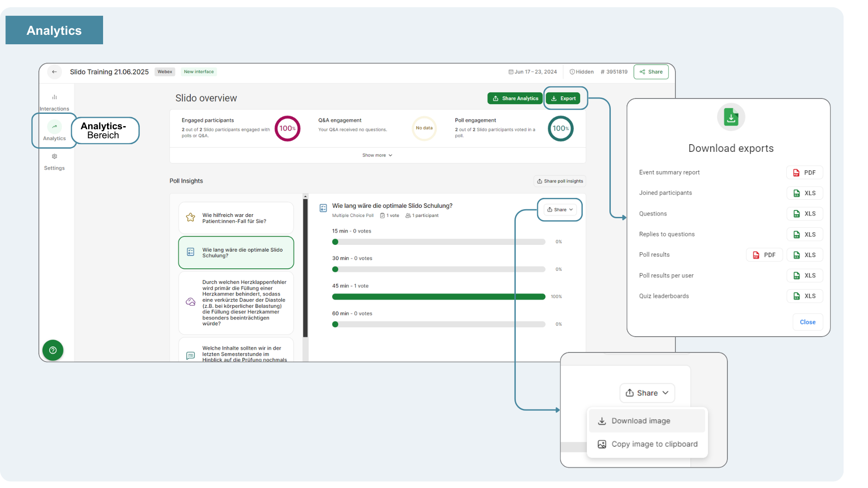Click the Poll engagement 100% ring
Image resolution: width=868 pixels, height=488 pixels.
click(x=561, y=129)
